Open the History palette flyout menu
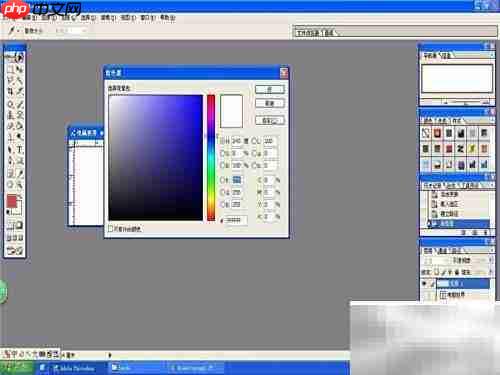This screenshot has height=375, width=500. [x=492, y=185]
